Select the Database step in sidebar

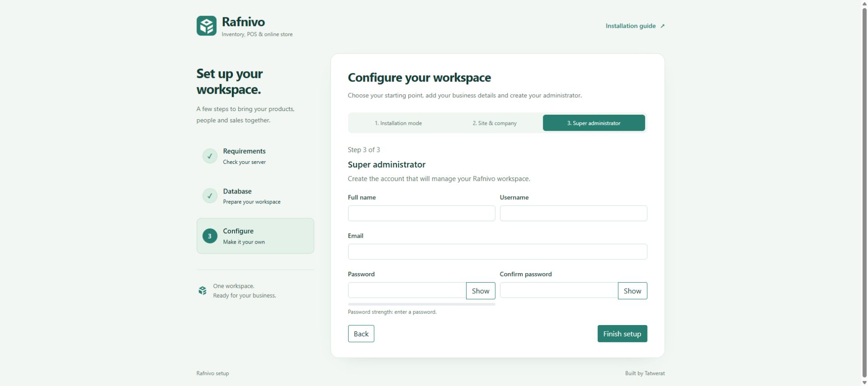[x=255, y=196]
